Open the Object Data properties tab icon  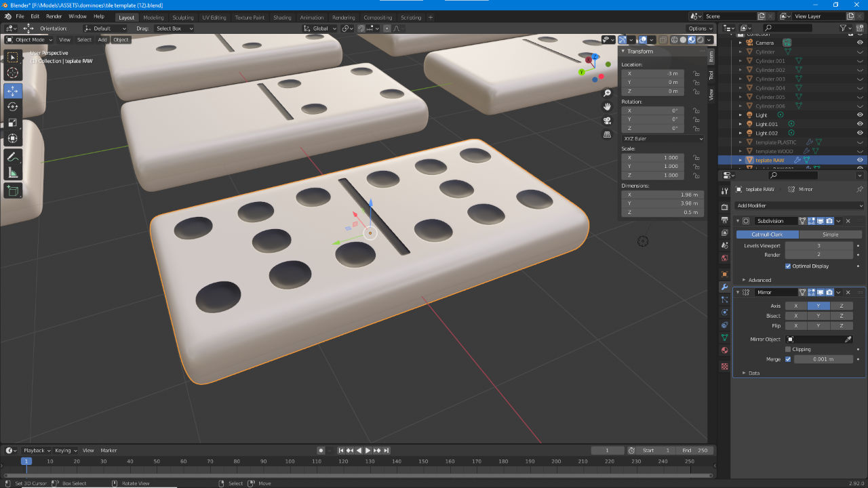724,338
